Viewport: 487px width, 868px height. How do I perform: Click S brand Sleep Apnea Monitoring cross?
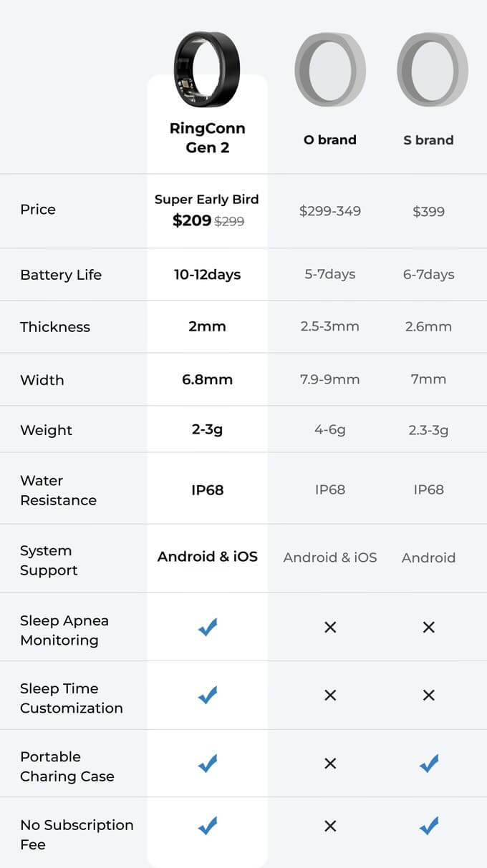pyautogui.click(x=428, y=628)
